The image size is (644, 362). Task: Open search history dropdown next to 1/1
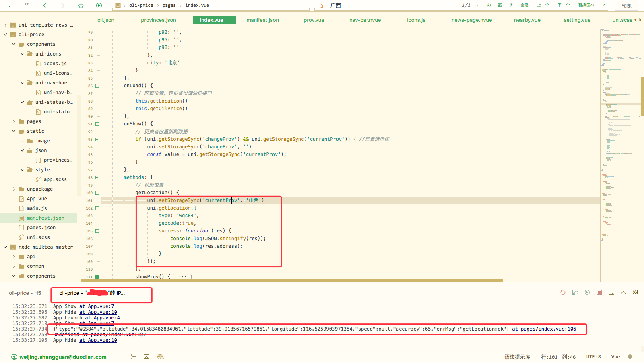point(477,6)
